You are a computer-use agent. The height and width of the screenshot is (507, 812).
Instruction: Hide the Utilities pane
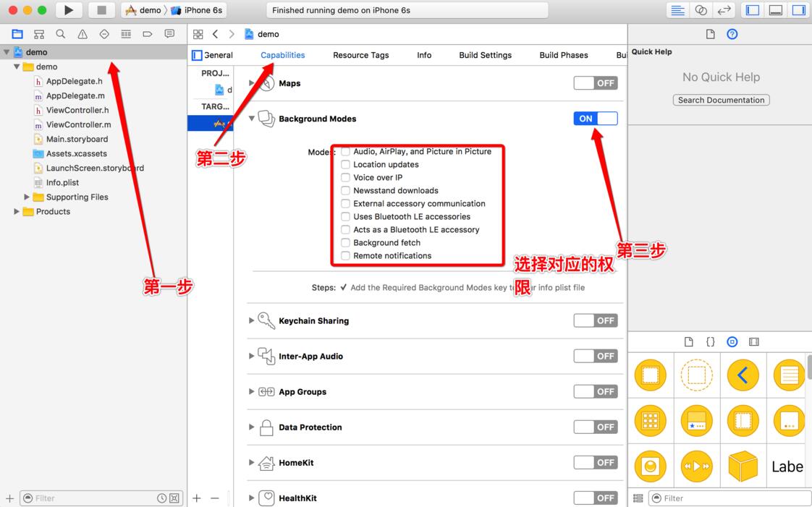click(798, 10)
